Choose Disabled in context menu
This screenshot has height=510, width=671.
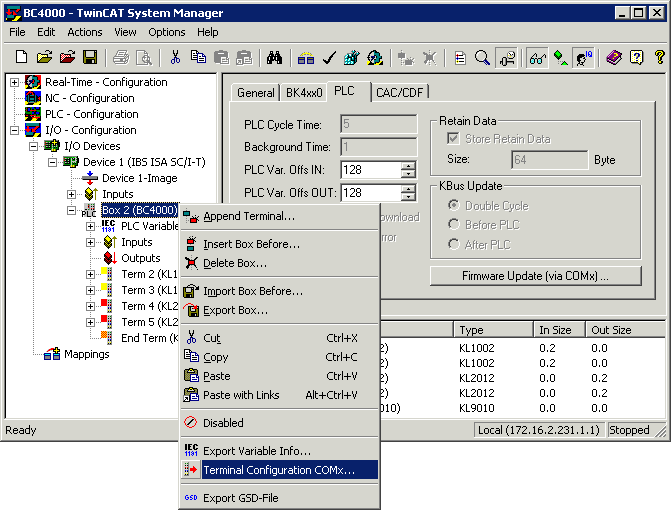coord(280,423)
